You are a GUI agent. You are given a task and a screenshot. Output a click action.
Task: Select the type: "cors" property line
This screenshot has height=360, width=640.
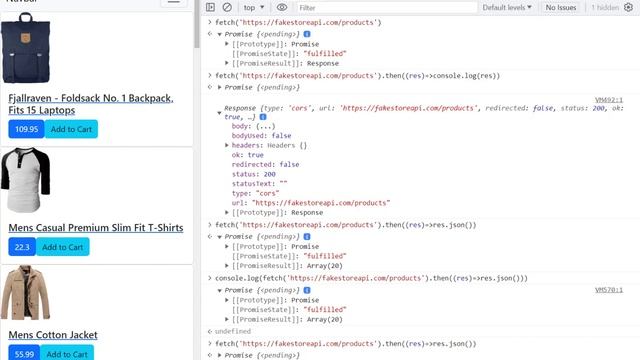[x=256, y=193]
